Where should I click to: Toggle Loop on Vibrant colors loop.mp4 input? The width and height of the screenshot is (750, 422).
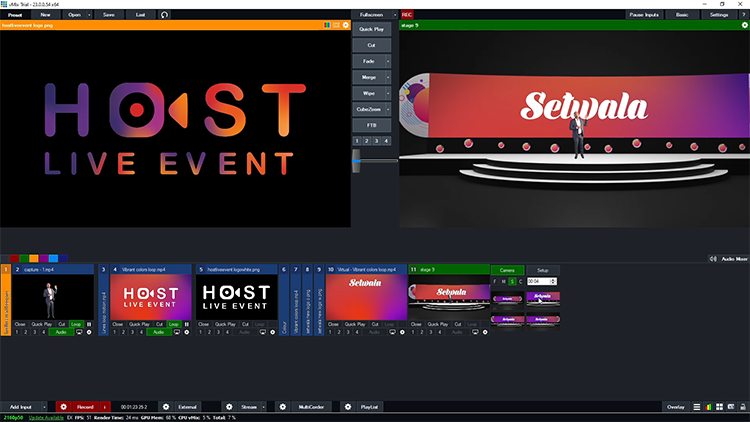pos(174,325)
